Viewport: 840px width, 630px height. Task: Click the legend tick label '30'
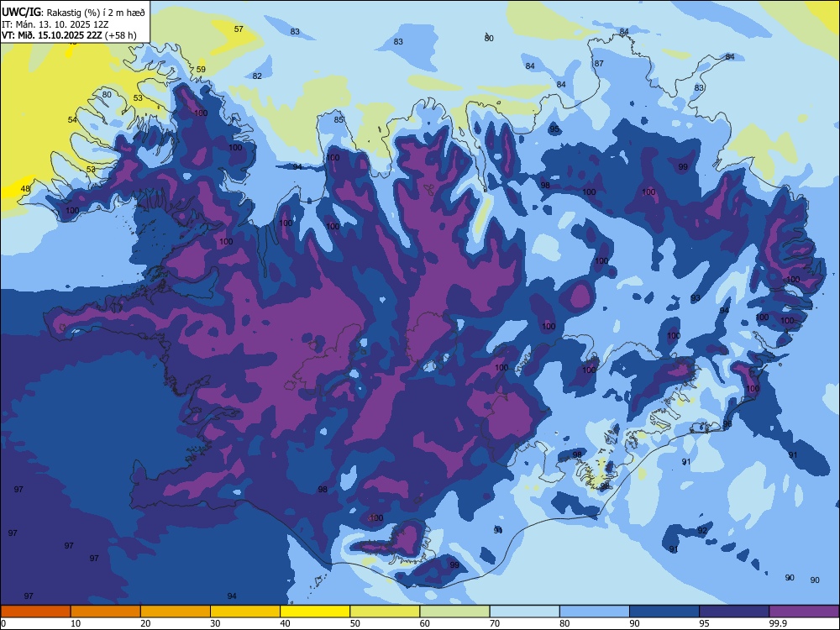click(215, 623)
